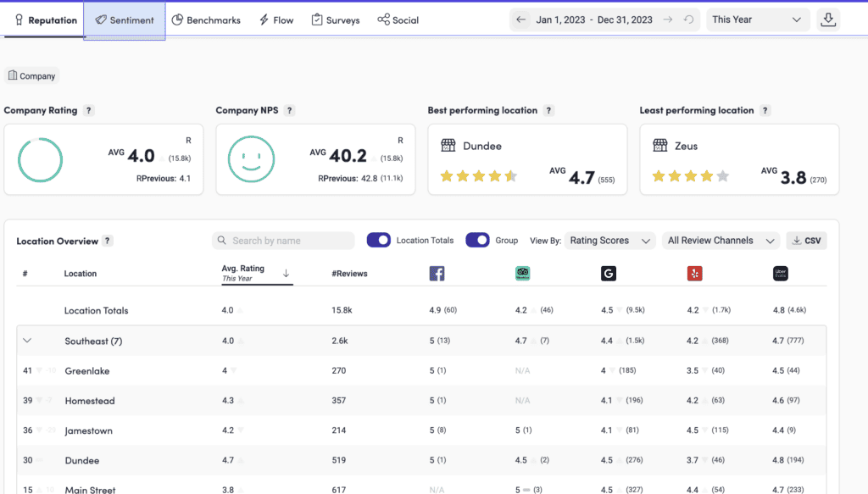868x494 pixels.
Task: Open Company Rating help question mark
Action: click(x=88, y=111)
